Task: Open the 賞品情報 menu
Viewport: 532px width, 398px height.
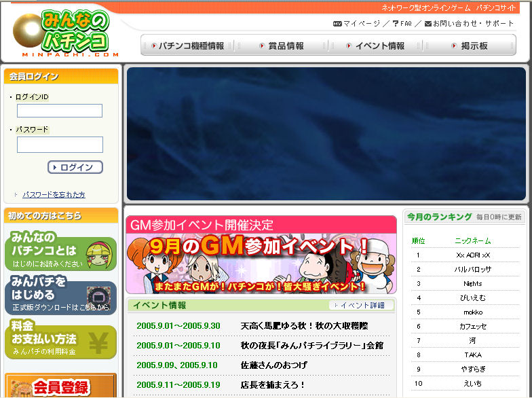Action: (282, 46)
